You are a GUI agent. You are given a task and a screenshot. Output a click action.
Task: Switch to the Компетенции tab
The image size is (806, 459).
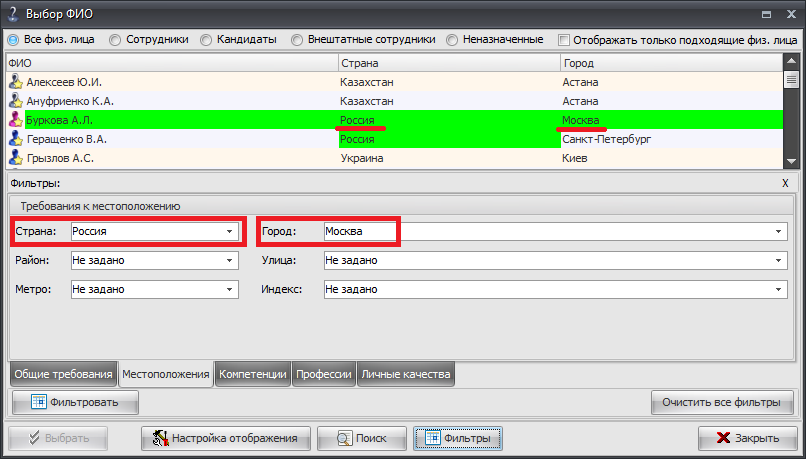point(253,374)
